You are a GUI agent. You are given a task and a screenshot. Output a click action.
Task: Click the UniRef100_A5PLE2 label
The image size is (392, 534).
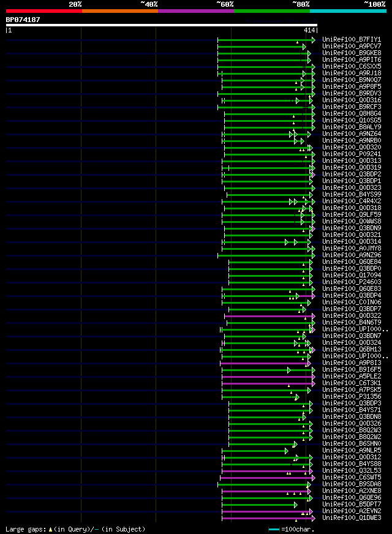pyautogui.click(x=352, y=377)
